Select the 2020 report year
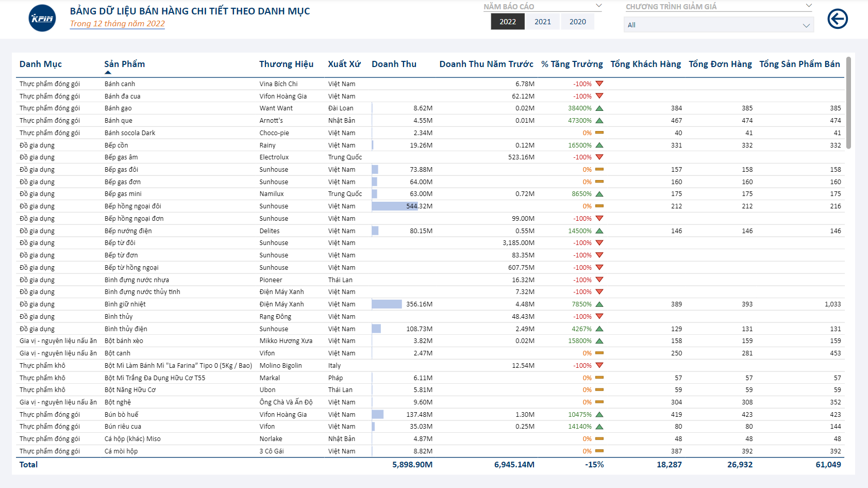 [x=578, y=22]
